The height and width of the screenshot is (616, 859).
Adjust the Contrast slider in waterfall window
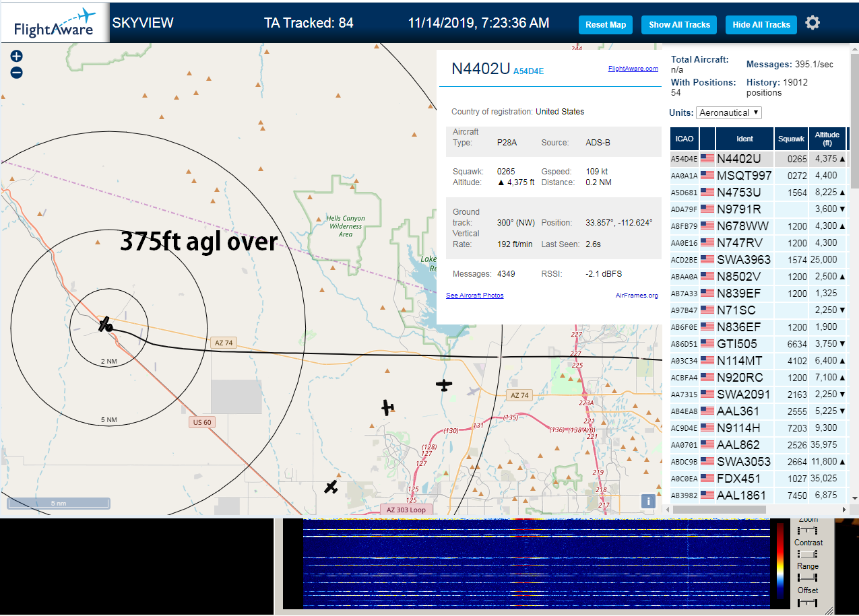807,554
